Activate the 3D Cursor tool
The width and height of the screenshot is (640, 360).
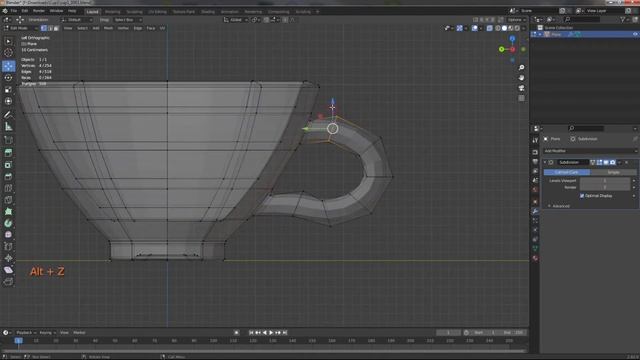click(x=8, y=53)
